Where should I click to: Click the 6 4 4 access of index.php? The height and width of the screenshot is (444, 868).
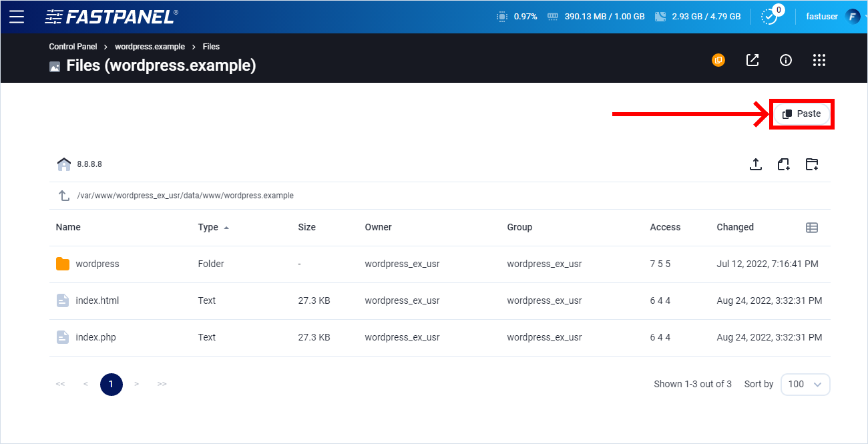(660, 337)
